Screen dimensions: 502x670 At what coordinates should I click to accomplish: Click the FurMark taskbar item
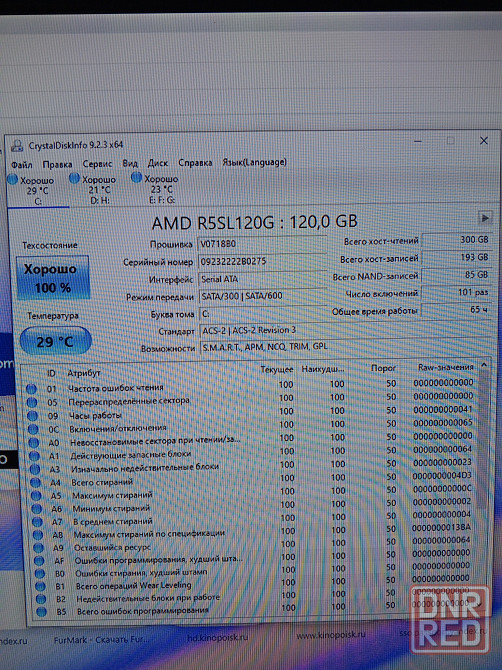tap(102, 640)
